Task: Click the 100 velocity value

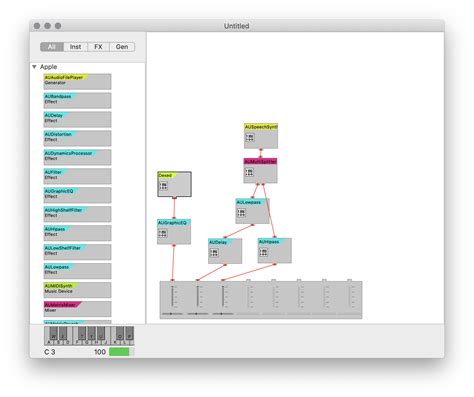Action: click(x=100, y=352)
